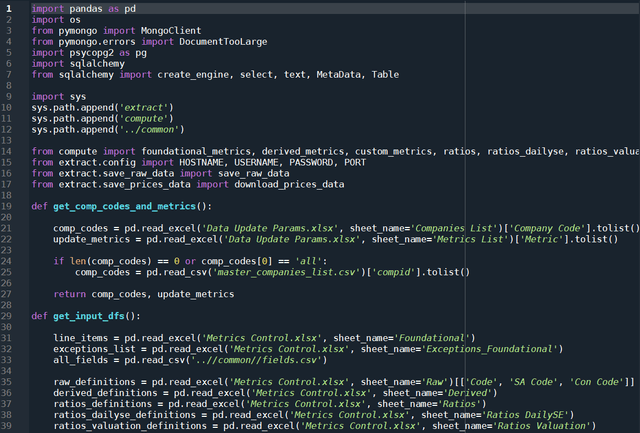The image size is (640, 433).
Task: Click the 'Companies List' sheet name string
Action: [456, 229]
